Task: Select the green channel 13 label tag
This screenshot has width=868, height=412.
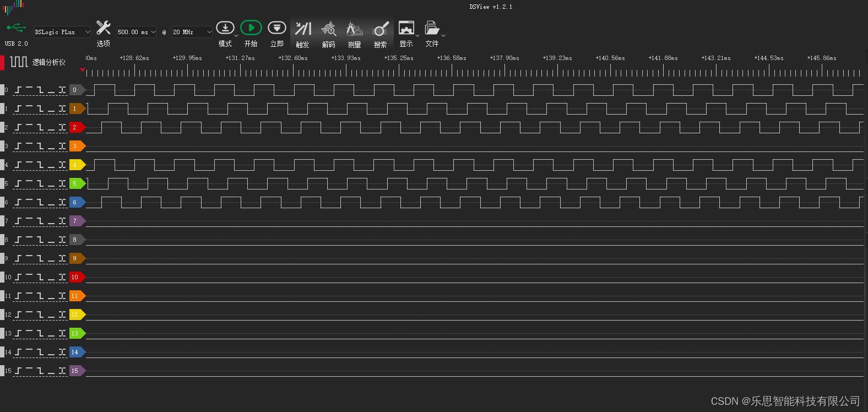Action: [77, 333]
